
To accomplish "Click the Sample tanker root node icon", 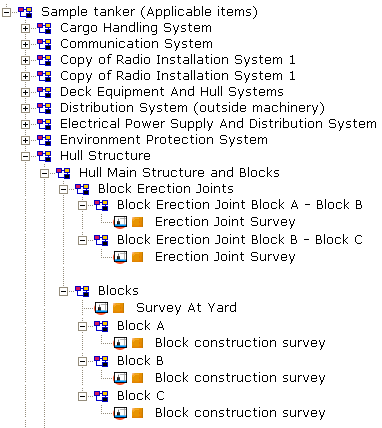I will [x=25, y=13].
